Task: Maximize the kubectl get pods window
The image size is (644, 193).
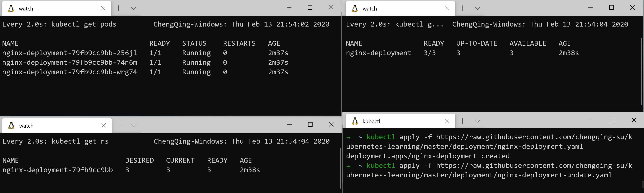Action: tap(310, 7)
